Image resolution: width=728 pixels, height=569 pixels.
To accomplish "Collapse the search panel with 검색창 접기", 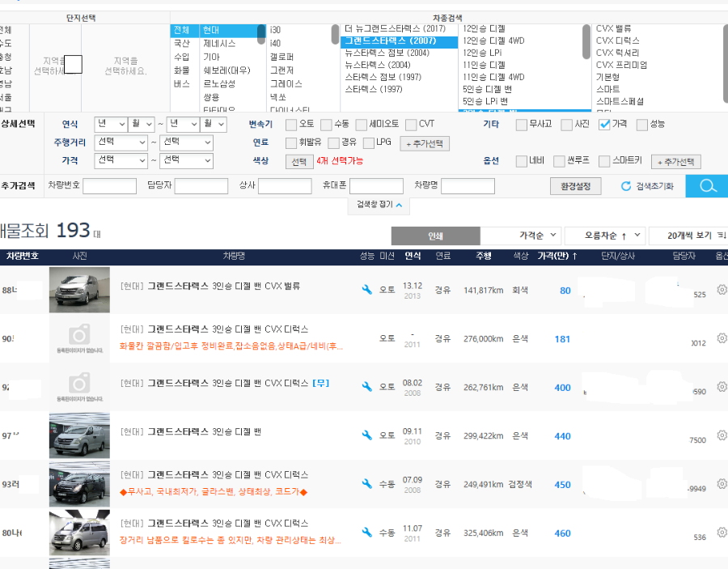I will coord(379,205).
